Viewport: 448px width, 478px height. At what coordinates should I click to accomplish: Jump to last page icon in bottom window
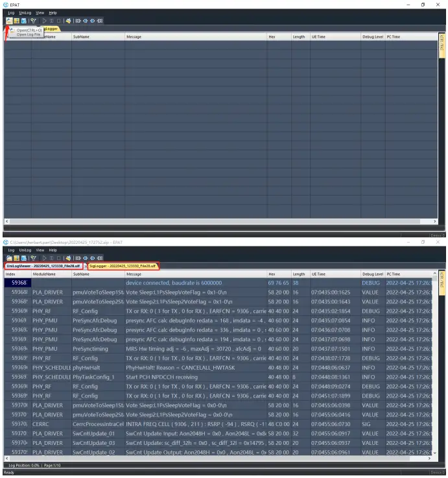[x=100, y=258]
